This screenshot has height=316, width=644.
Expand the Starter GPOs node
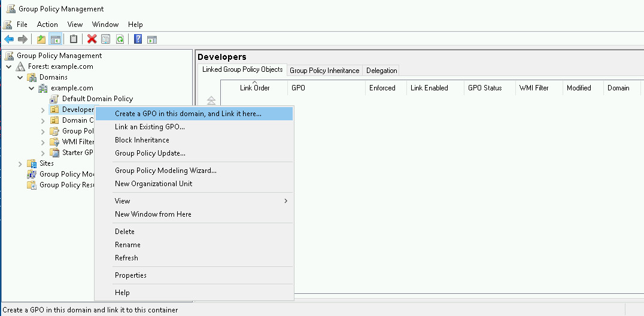coord(42,153)
